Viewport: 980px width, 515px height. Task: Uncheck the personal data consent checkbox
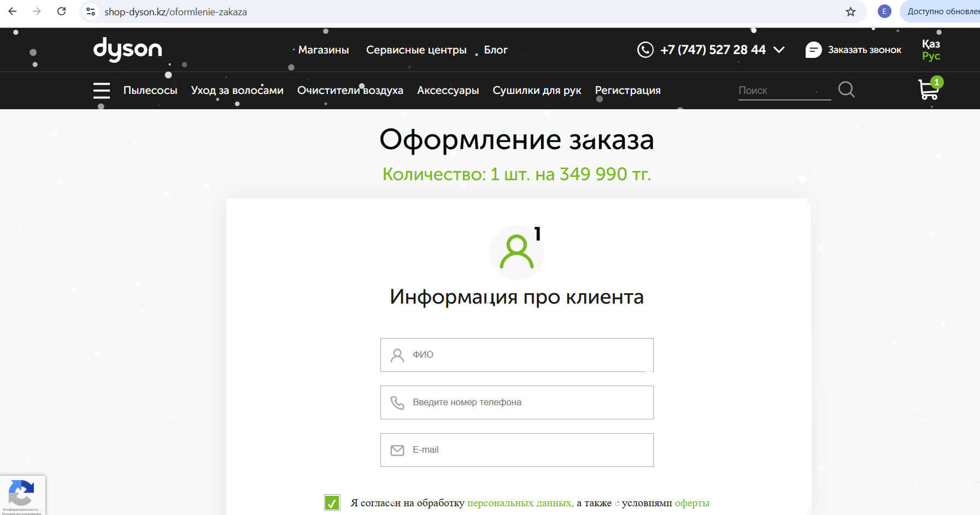click(332, 502)
